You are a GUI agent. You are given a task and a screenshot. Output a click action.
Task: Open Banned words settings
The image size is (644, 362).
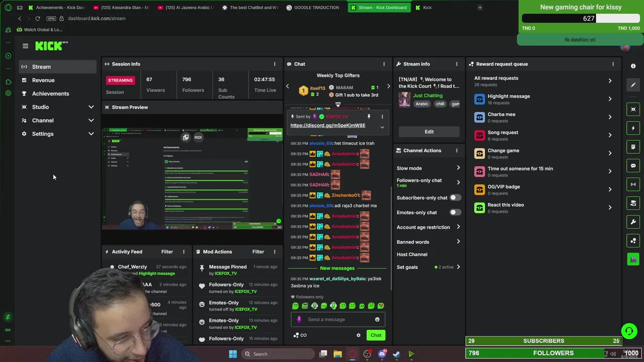[428, 242]
